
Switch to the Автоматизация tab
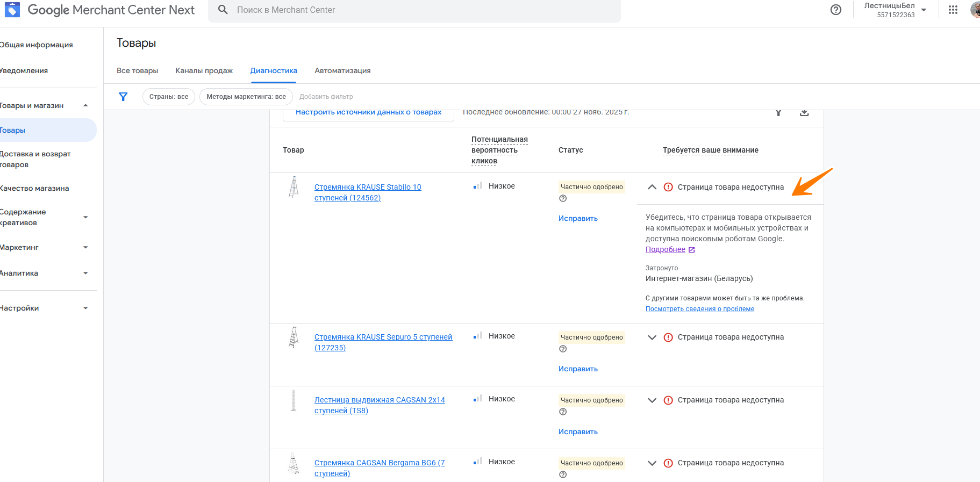(x=342, y=70)
